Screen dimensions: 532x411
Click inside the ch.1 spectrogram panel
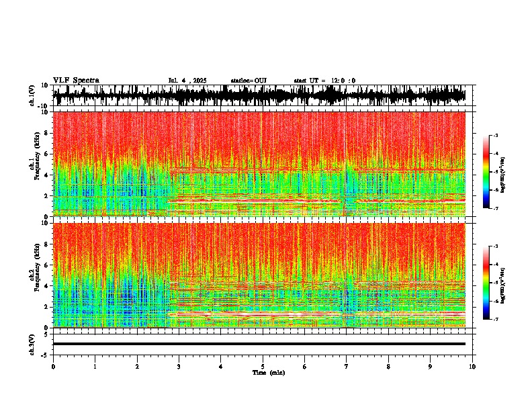click(x=259, y=164)
